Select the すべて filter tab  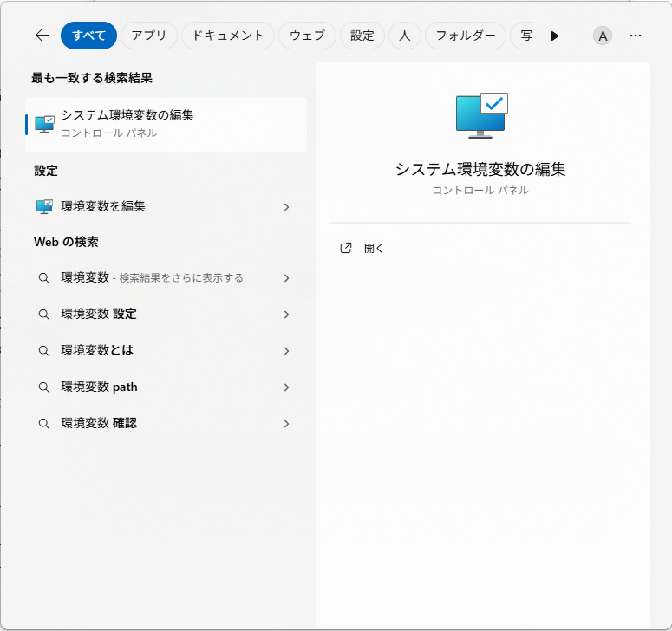tap(88, 36)
